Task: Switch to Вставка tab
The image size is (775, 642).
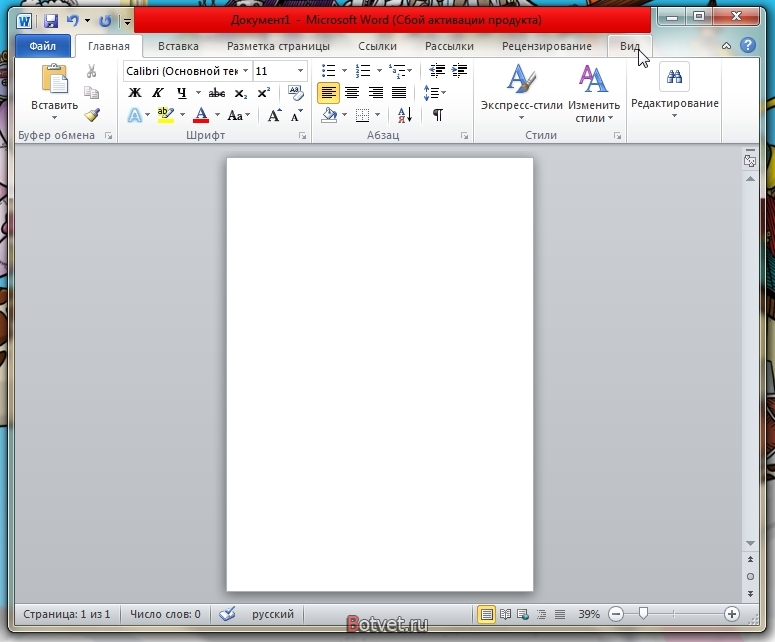Action: coord(178,46)
